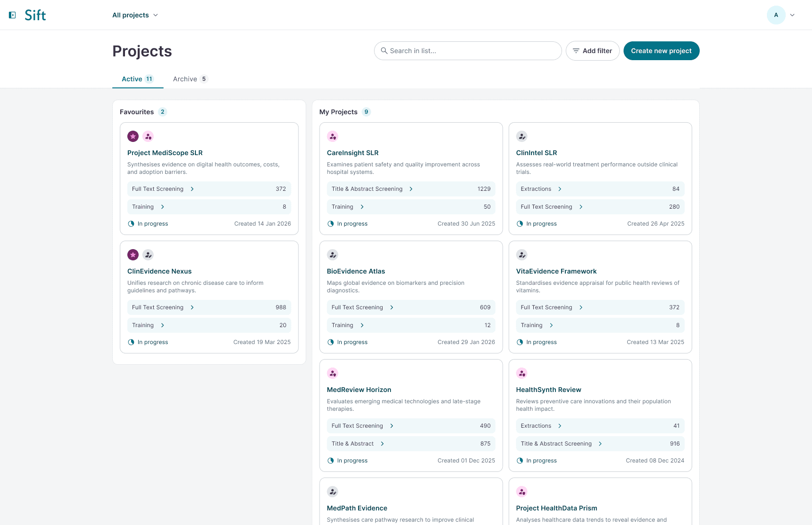Open ClinEvidence Nexus title link

coord(159,271)
